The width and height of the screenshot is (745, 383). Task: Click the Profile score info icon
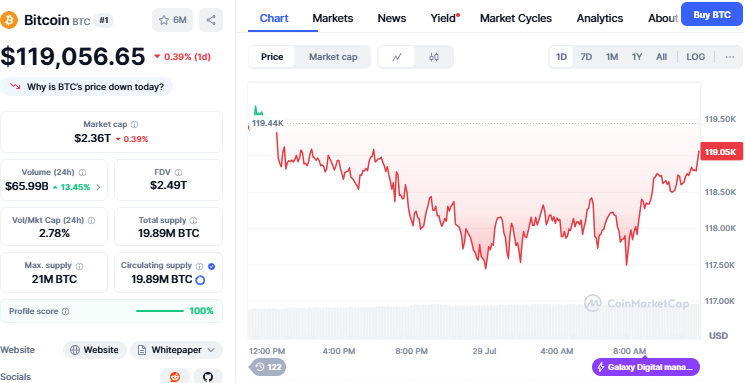[x=66, y=312]
